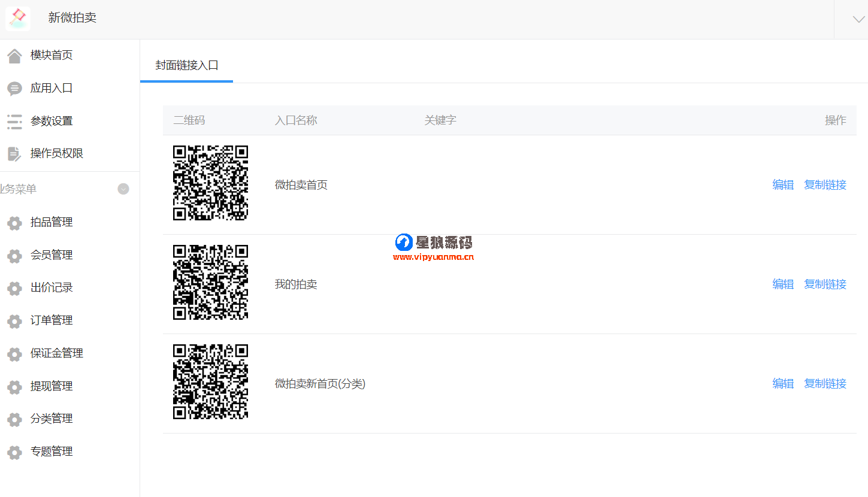Click the gear icon beside 分类管理
Viewport: 868px width, 497px height.
tap(14, 420)
